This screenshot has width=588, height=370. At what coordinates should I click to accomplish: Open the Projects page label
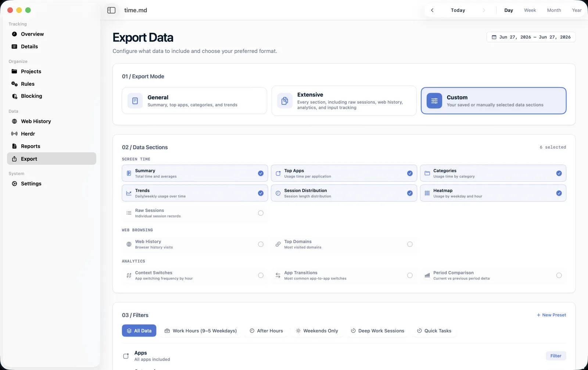[x=31, y=71]
